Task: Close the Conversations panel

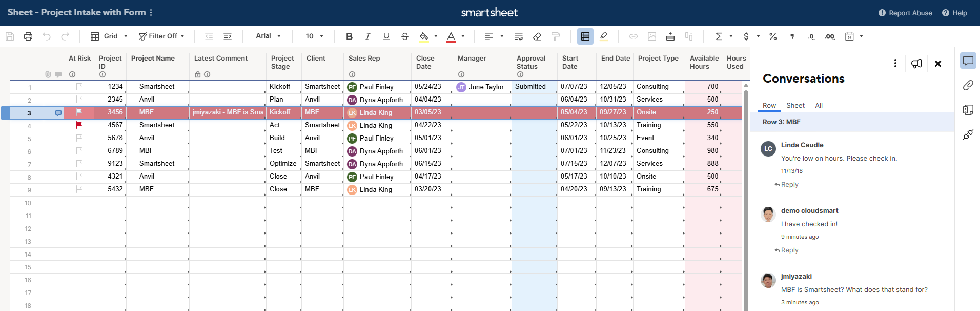Action: pos(938,63)
